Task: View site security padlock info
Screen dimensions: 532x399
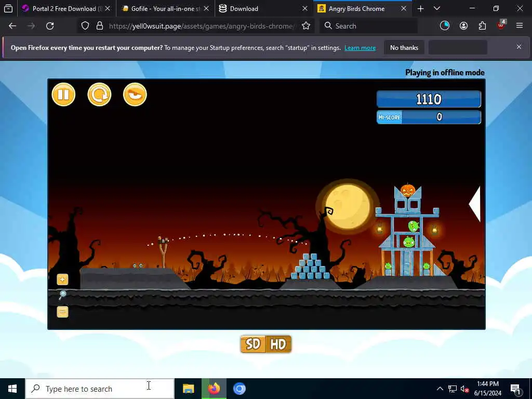Action: click(100, 26)
